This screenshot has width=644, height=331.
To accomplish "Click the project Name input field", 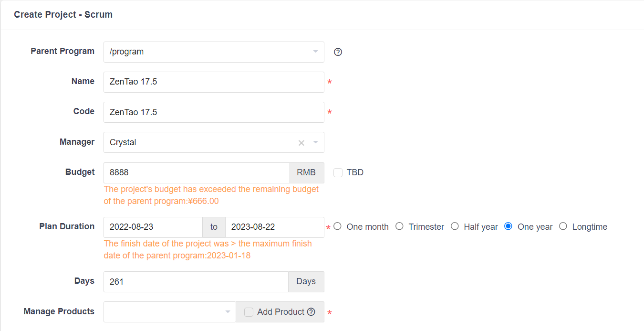I will 214,82.
